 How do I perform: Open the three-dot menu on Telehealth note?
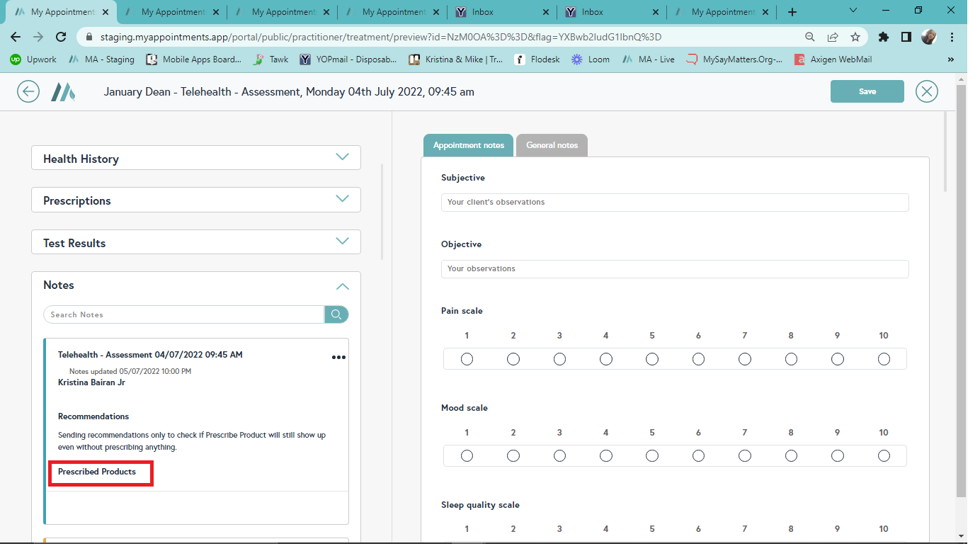point(339,358)
